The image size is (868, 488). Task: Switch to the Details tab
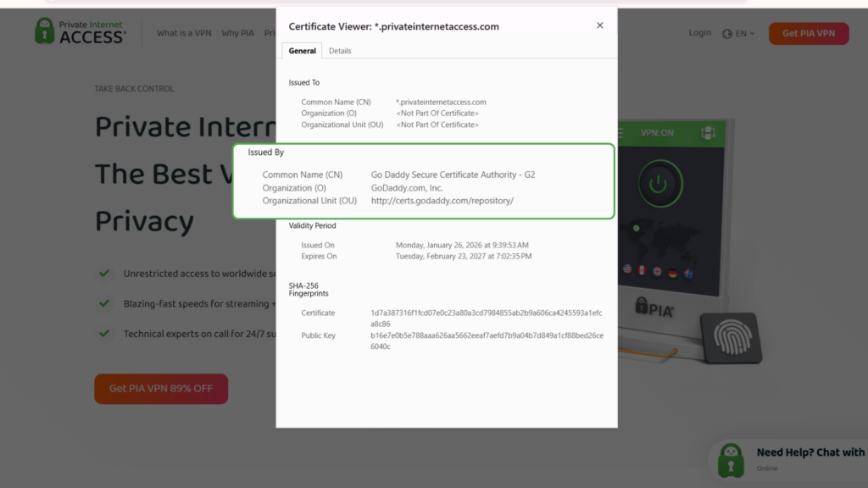340,51
